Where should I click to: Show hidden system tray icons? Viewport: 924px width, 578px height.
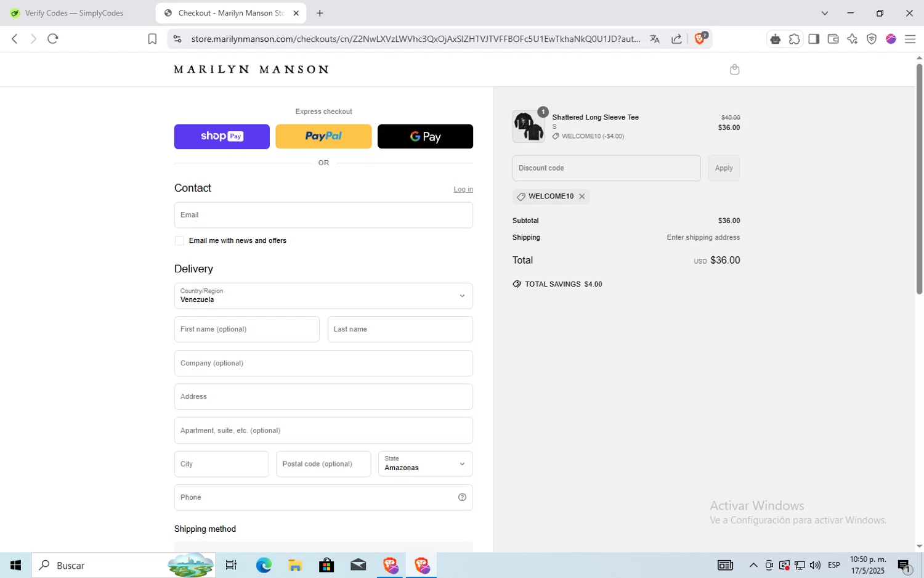click(x=753, y=565)
